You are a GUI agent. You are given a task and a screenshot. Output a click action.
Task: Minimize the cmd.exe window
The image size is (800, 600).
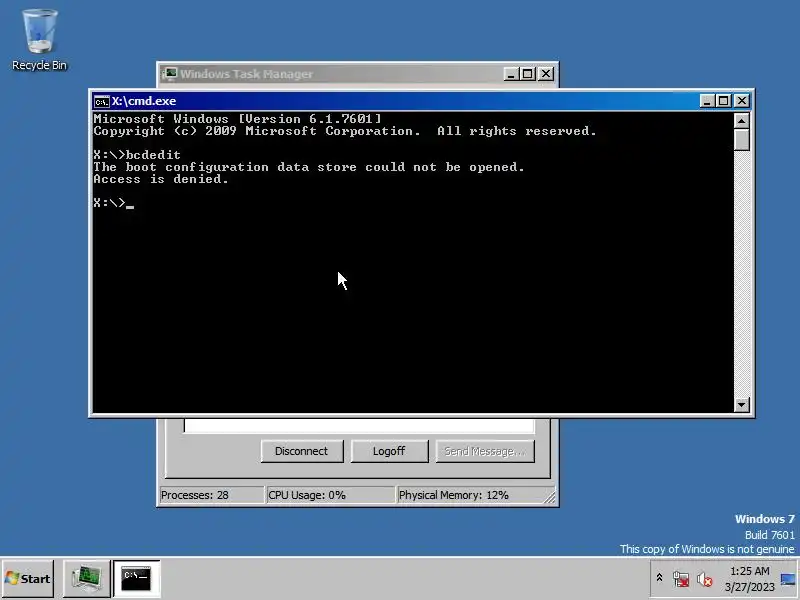pos(706,101)
